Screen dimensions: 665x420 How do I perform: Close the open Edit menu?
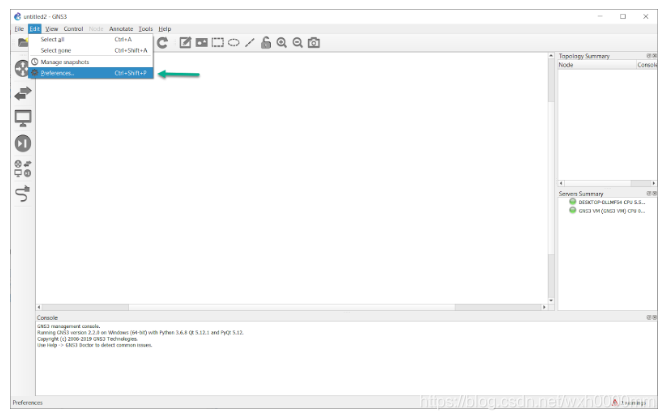34,29
